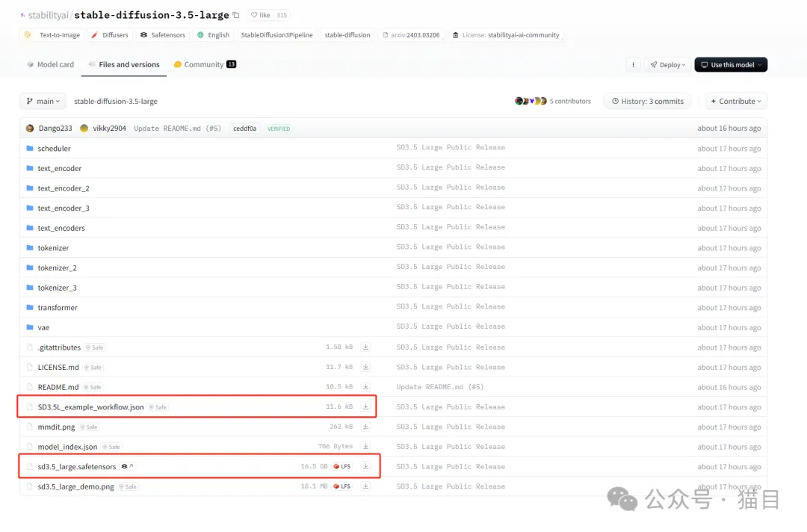Download model_index.json with the download icon
This screenshot has width=807, height=532.
click(365, 446)
